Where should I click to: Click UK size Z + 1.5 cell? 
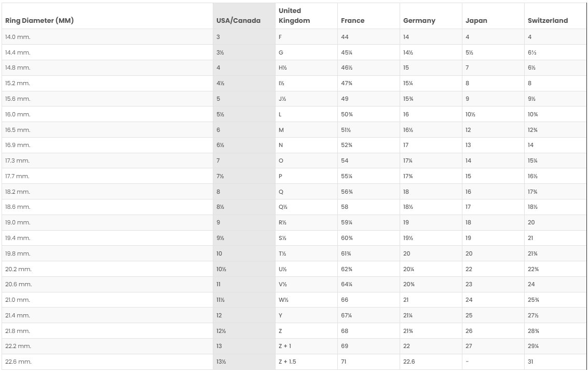288,362
